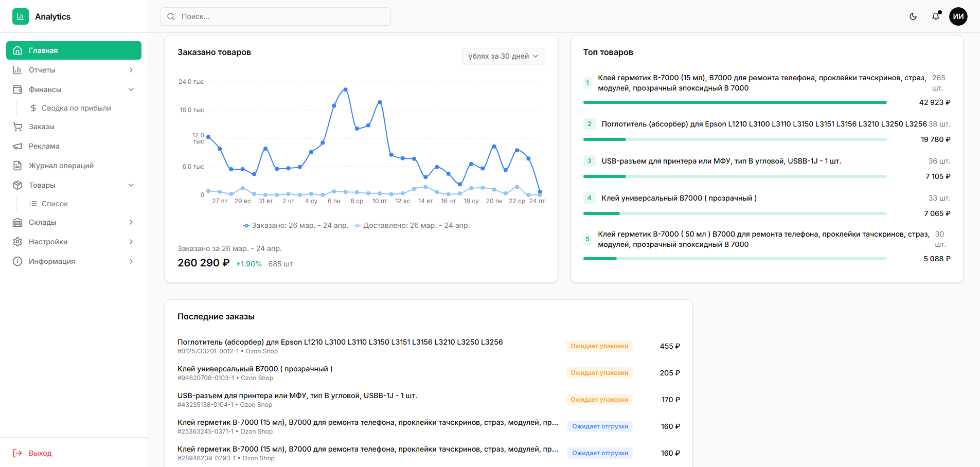Viewport: 980px width, 467px height.
Task: Open the 30-day period dropdown
Action: pos(503,56)
